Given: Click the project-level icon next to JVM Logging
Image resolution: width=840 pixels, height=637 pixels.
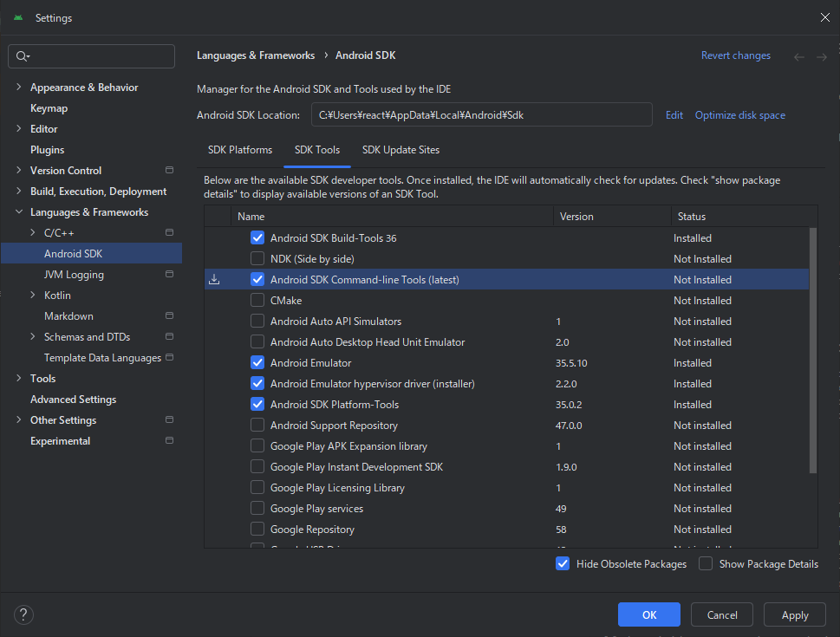Looking at the screenshot, I should [169, 275].
